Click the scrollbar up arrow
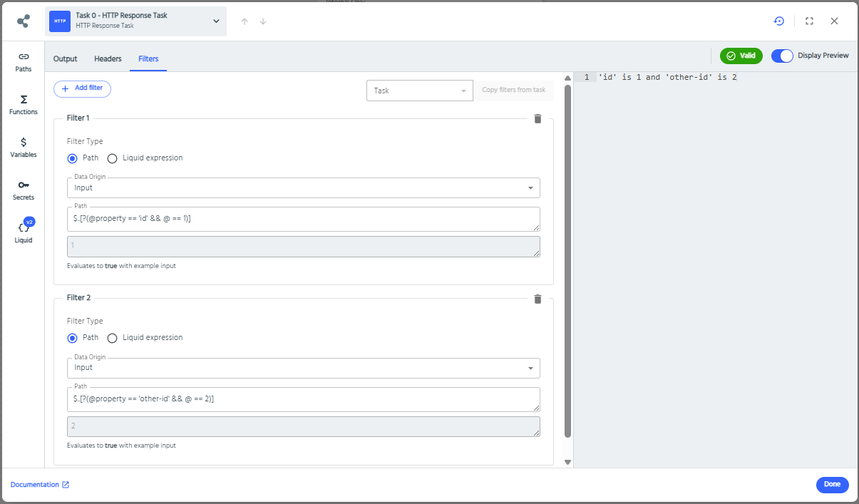This screenshot has height=504, width=859. (x=568, y=78)
